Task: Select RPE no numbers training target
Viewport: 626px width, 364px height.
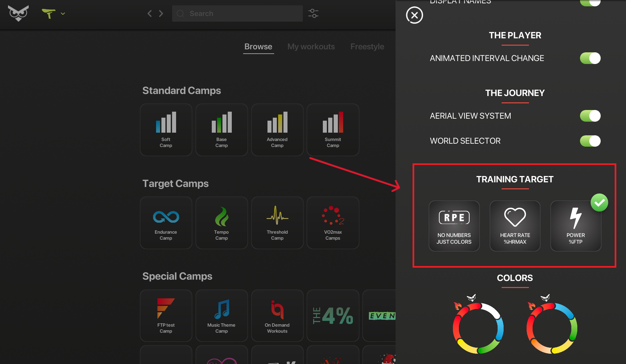Action: 454,226
